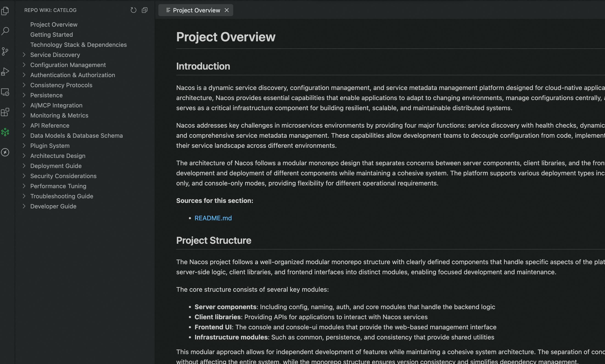605x364 pixels.
Task: Open the README.md source link
Action: (213, 218)
